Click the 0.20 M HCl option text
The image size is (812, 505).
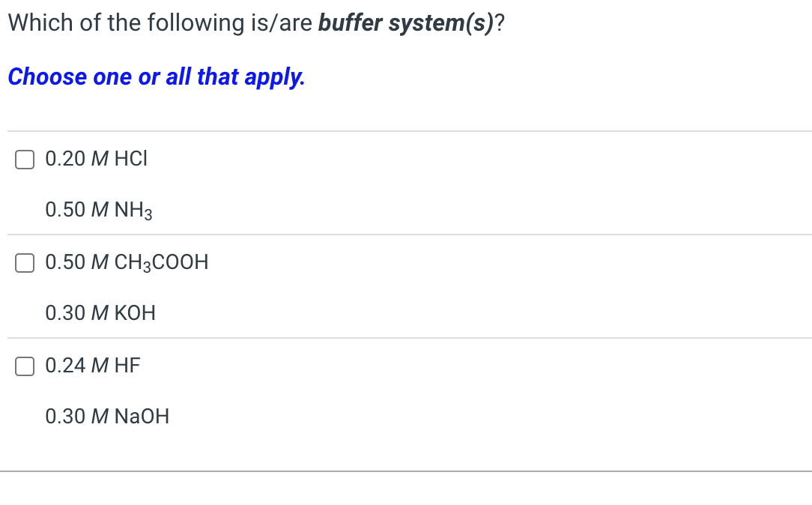click(96, 159)
